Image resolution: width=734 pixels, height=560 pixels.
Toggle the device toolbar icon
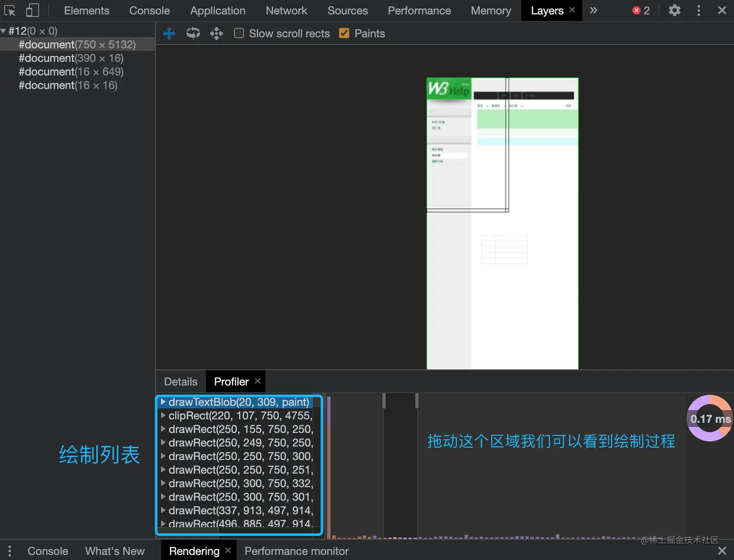[32, 10]
